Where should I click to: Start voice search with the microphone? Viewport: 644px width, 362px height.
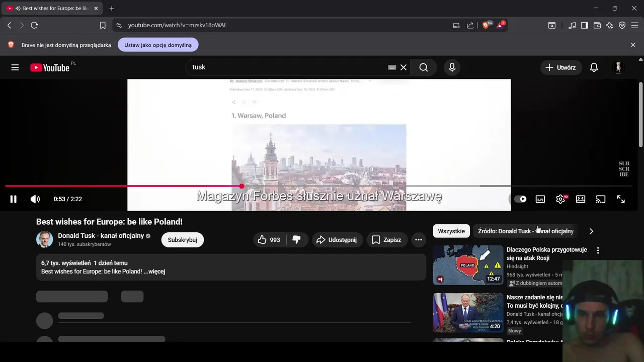pos(452,67)
